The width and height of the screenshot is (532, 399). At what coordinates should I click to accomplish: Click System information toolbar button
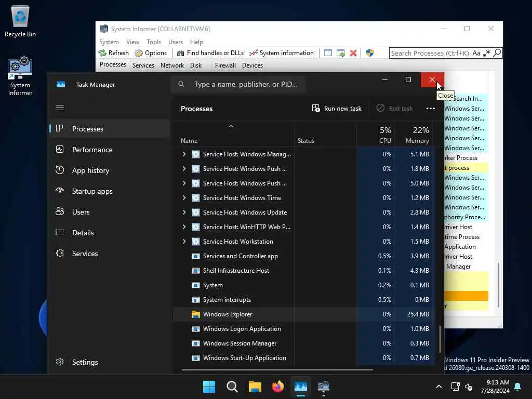281,53
